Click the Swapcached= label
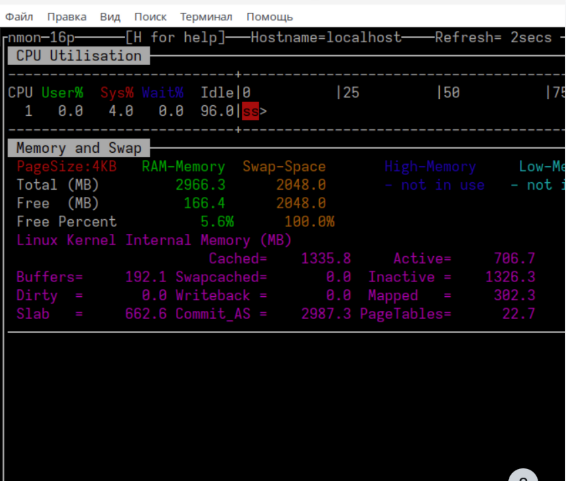The width and height of the screenshot is (566, 481). pyautogui.click(x=221, y=277)
